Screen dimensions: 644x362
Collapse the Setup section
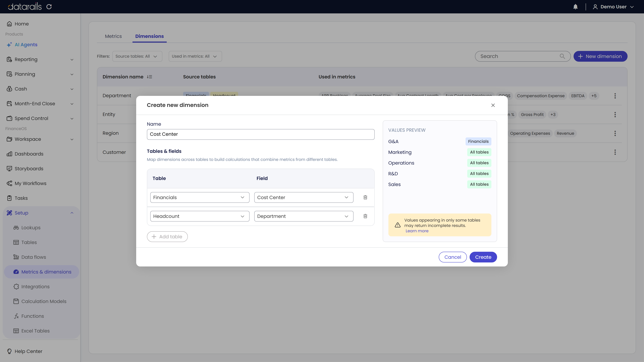click(40, 213)
